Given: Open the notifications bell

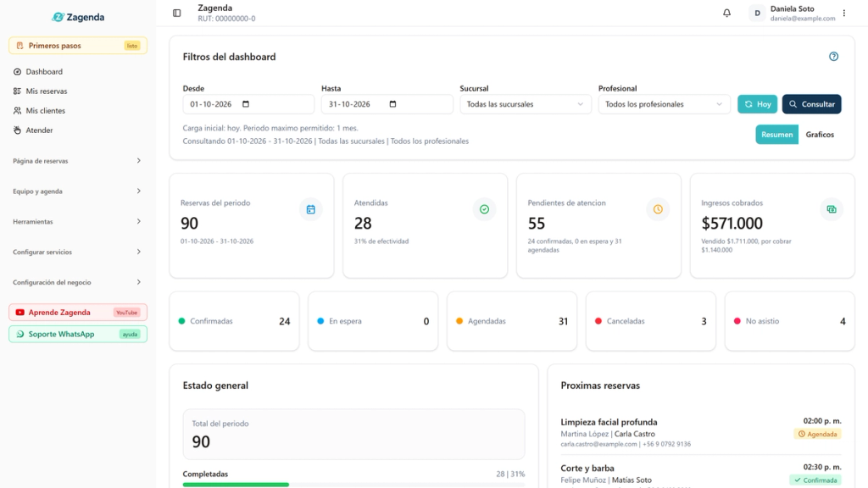Looking at the screenshot, I should [726, 13].
